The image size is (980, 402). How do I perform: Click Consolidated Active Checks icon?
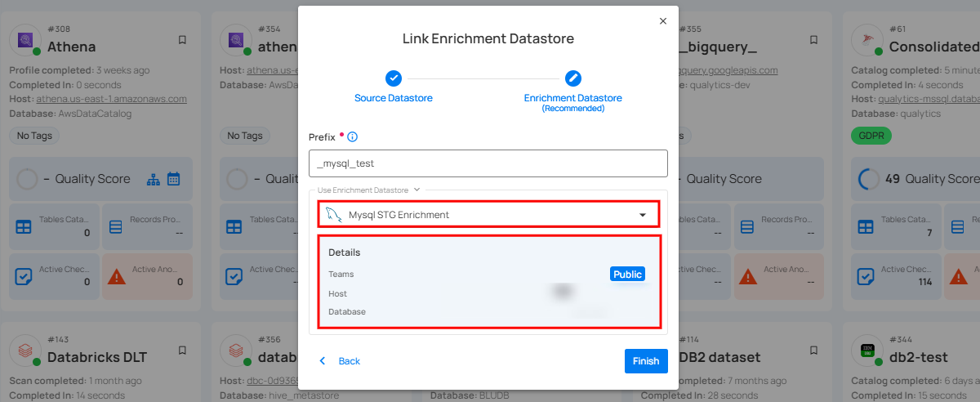866,276
